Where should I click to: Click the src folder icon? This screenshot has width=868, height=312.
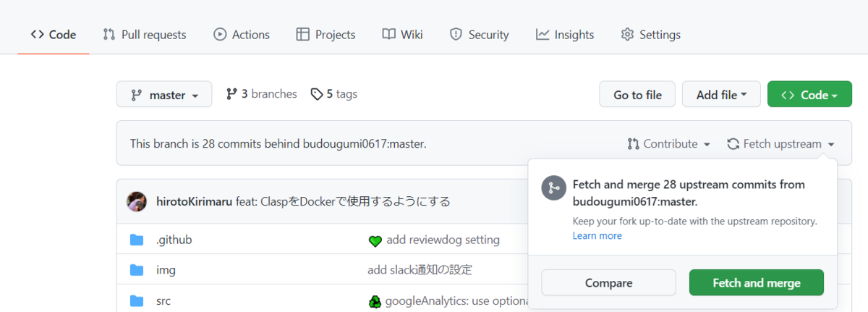[x=137, y=300]
